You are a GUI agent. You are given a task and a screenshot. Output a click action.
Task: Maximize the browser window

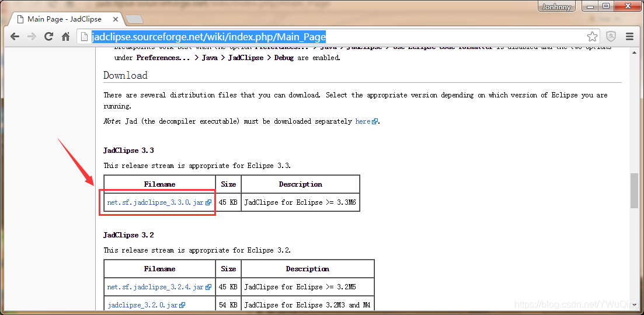pos(606,6)
